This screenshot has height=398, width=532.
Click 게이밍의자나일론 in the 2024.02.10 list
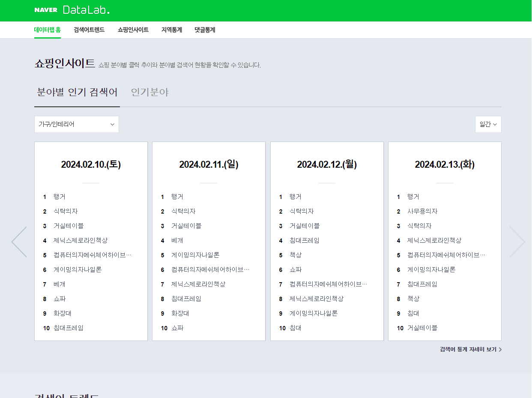(x=78, y=270)
